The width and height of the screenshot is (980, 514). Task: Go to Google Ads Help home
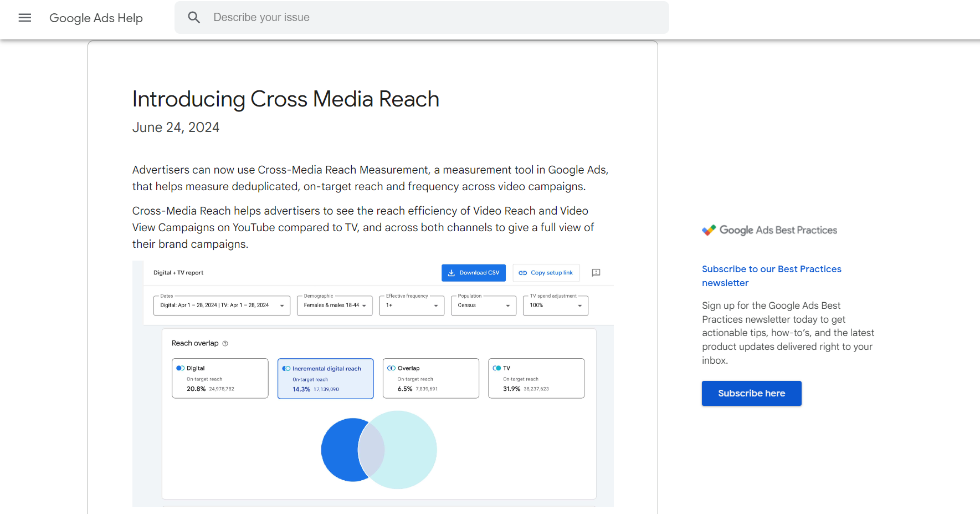96,18
